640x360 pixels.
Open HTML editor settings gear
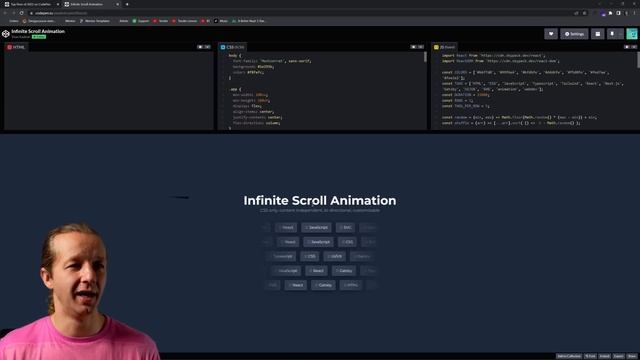click(x=200, y=47)
